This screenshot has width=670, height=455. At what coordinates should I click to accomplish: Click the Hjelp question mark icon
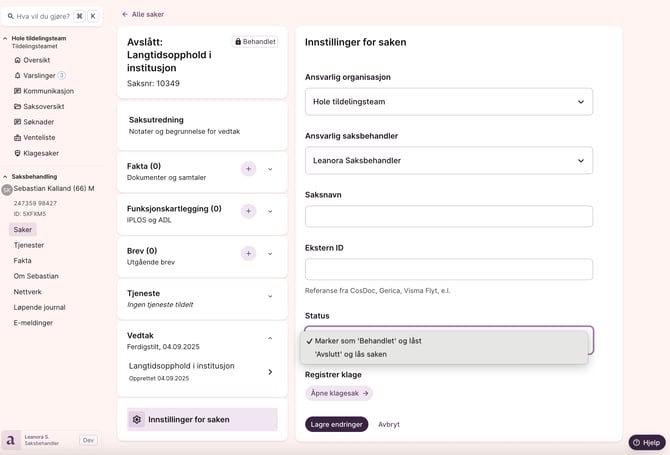636,442
